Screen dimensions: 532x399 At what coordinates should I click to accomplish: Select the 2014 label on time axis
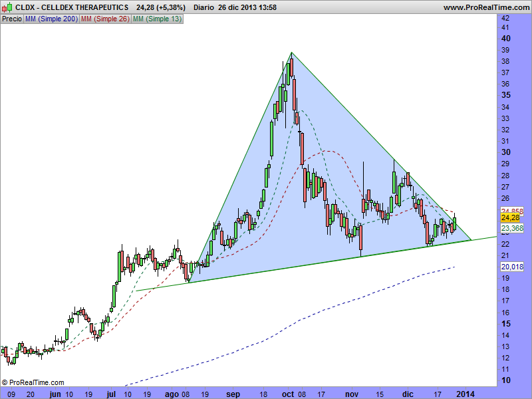tap(465, 394)
